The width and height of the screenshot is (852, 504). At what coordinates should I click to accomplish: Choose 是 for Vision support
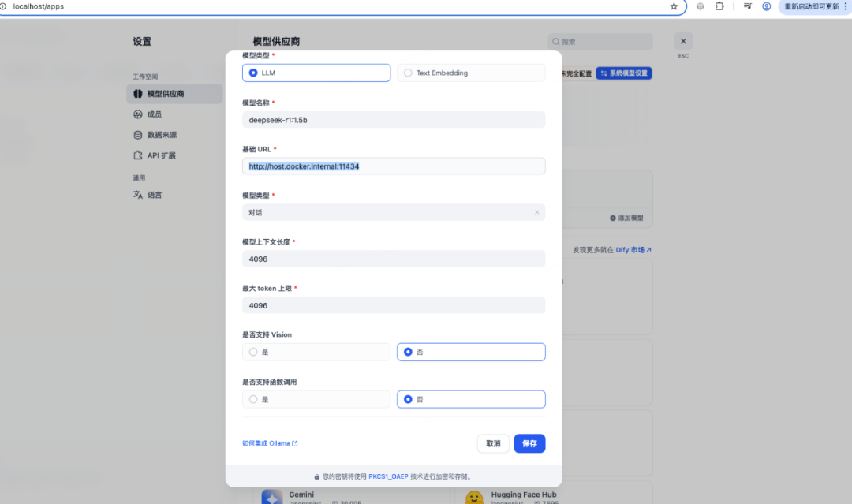pos(316,352)
